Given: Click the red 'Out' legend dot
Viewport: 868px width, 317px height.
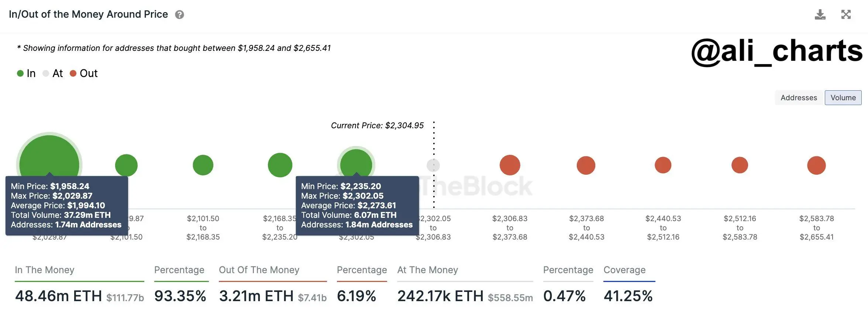Looking at the screenshot, I should (x=73, y=73).
